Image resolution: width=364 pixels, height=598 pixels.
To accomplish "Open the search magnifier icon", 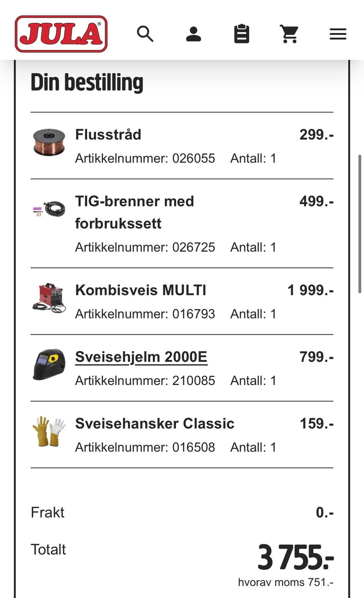I will 145,34.
